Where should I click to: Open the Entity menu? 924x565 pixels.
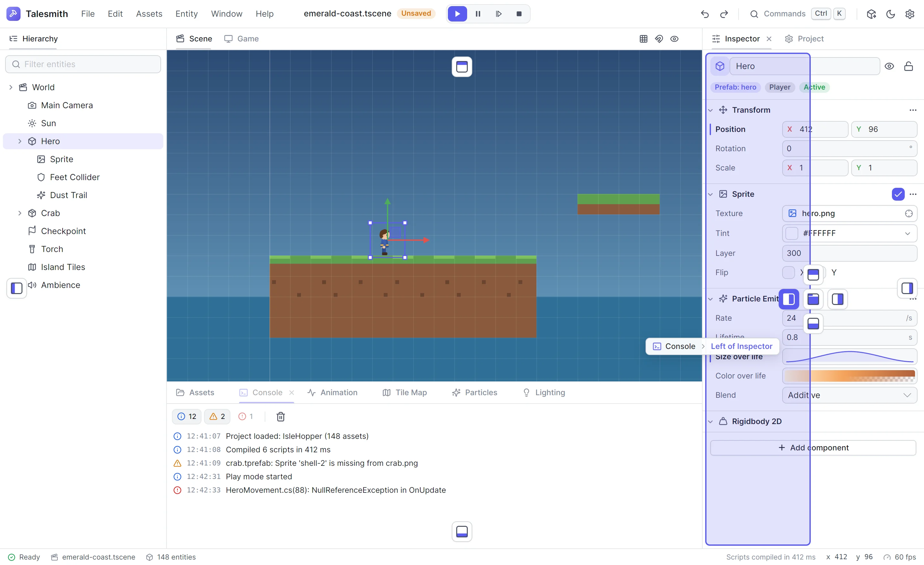(x=186, y=14)
